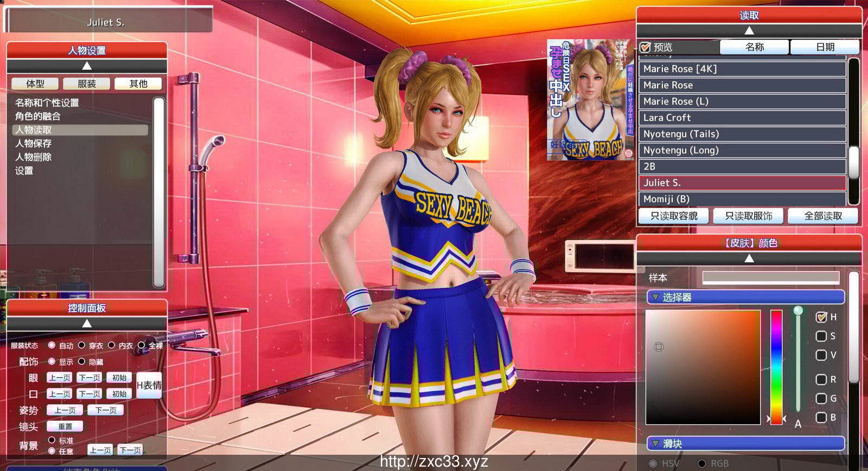Collapse the 控制面板 panel arrow
This screenshot has width=868, height=471.
tap(87, 323)
